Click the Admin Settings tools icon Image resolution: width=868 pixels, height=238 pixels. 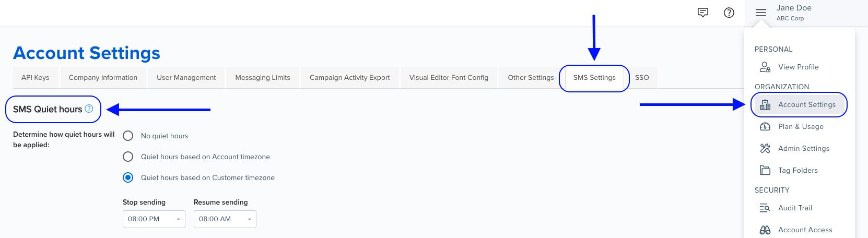(765, 148)
